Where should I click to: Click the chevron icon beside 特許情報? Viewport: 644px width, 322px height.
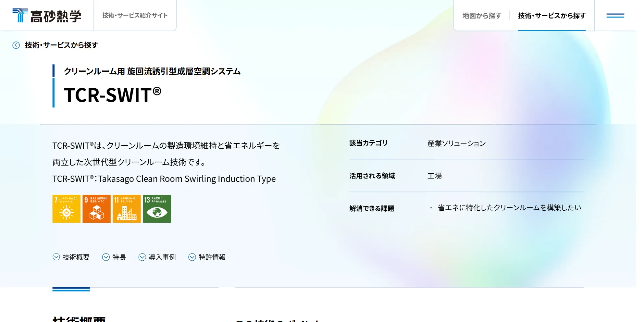tap(192, 257)
